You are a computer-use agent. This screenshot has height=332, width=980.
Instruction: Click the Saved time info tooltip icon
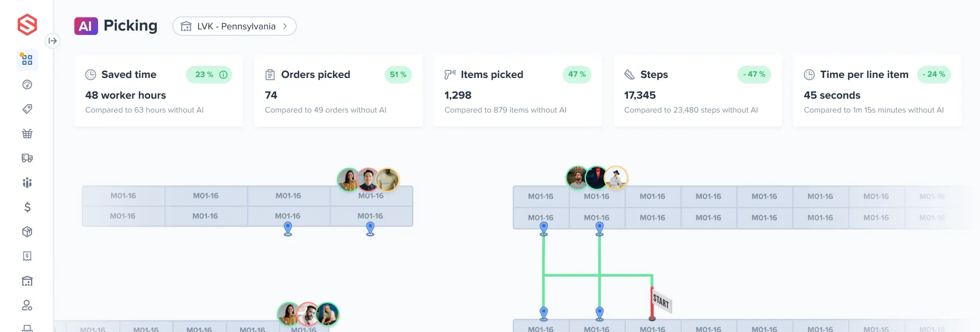(223, 74)
